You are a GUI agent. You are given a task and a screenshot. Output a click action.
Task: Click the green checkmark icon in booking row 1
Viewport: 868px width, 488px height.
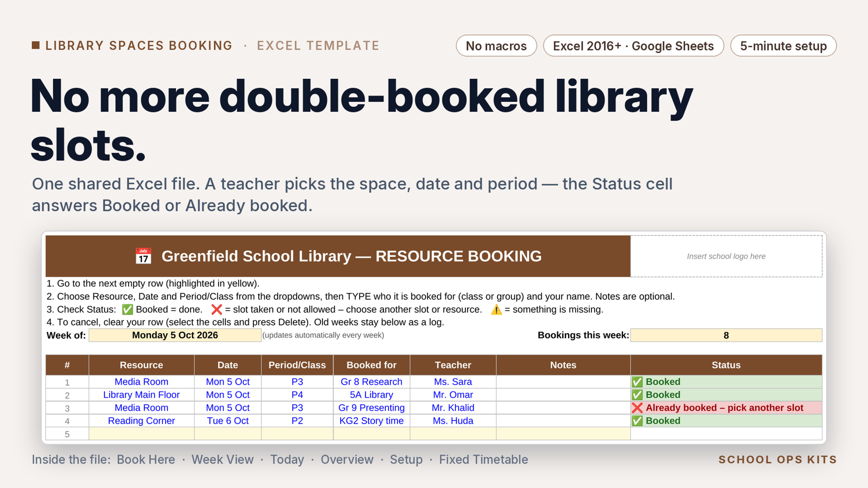pos(637,382)
